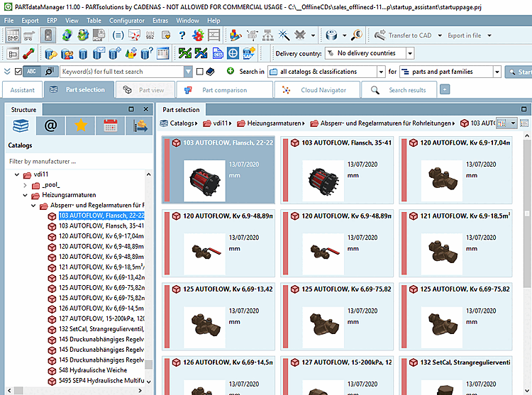Show the history calendar tab in Structure
This screenshot has width=532, height=395.
pyautogui.click(x=110, y=126)
